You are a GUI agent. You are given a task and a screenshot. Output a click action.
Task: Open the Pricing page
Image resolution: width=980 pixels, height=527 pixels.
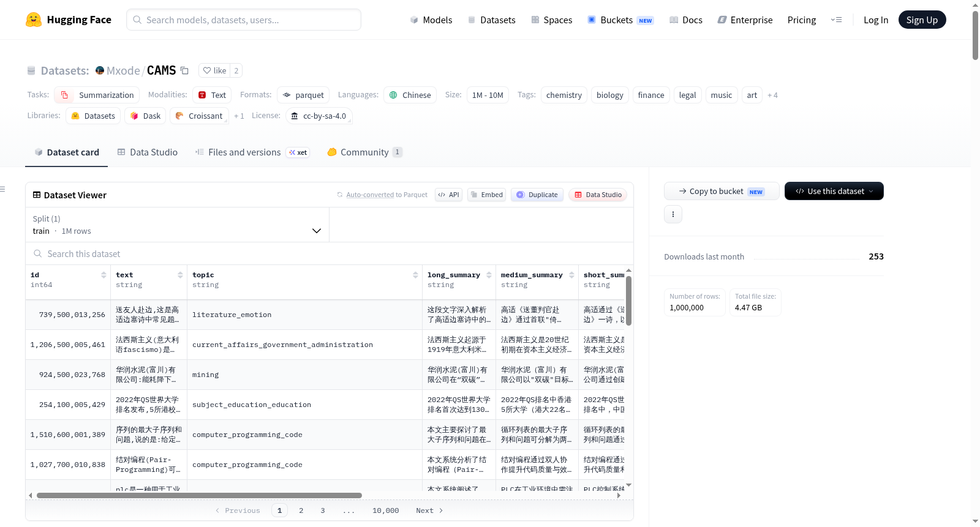(802, 20)
